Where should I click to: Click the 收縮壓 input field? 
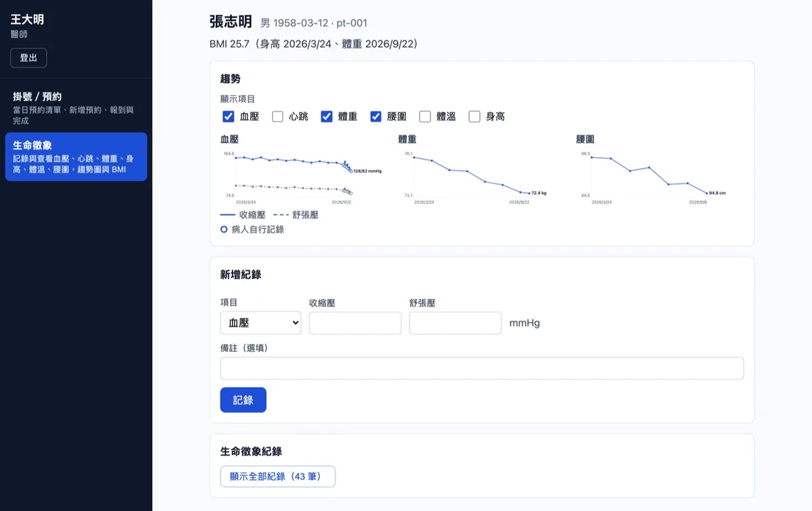[x=355, y=323]
